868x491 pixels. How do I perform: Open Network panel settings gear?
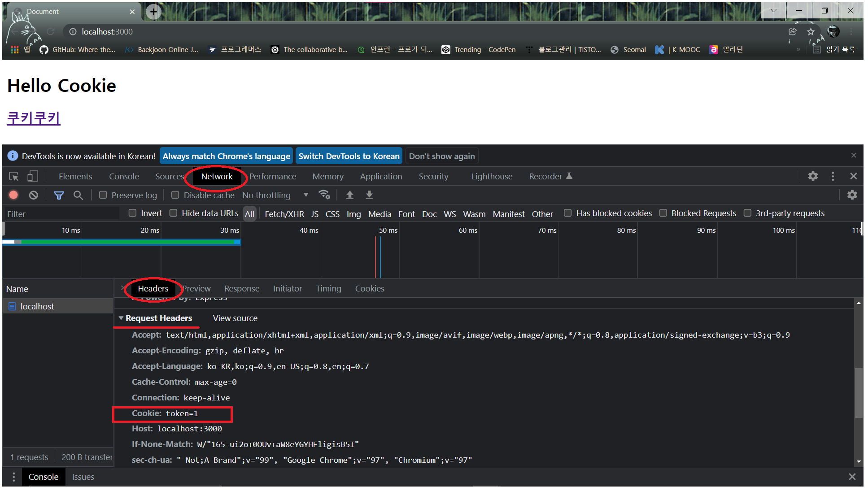[852, 195]
